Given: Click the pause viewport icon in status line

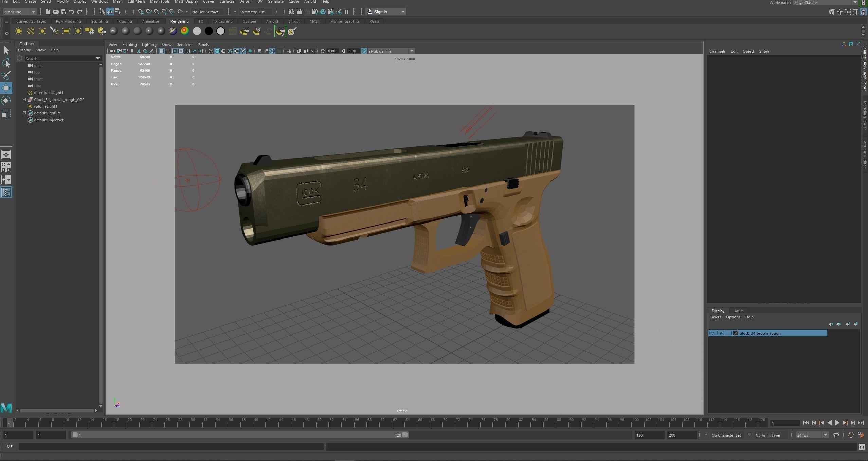Looking at the screenshot, I should [346, 12].
